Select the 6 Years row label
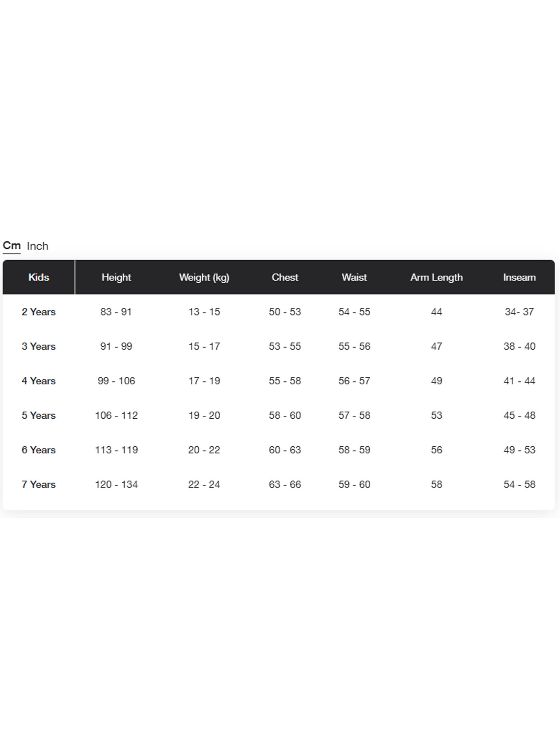 point(38,450)
